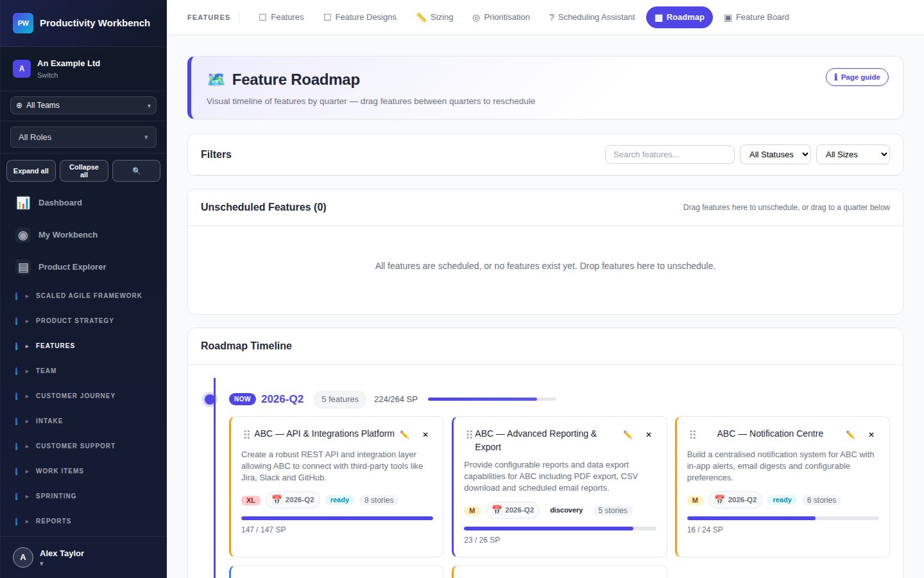The height and width of the screenshot is (578, 924).
Task: Expand the Customer Journey section
Action: pos(83,396)
